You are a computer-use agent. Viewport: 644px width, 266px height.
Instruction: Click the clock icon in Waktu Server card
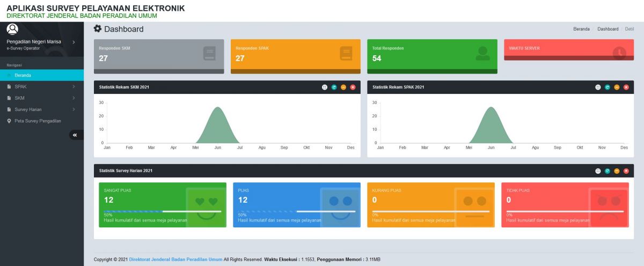point(619,54)
